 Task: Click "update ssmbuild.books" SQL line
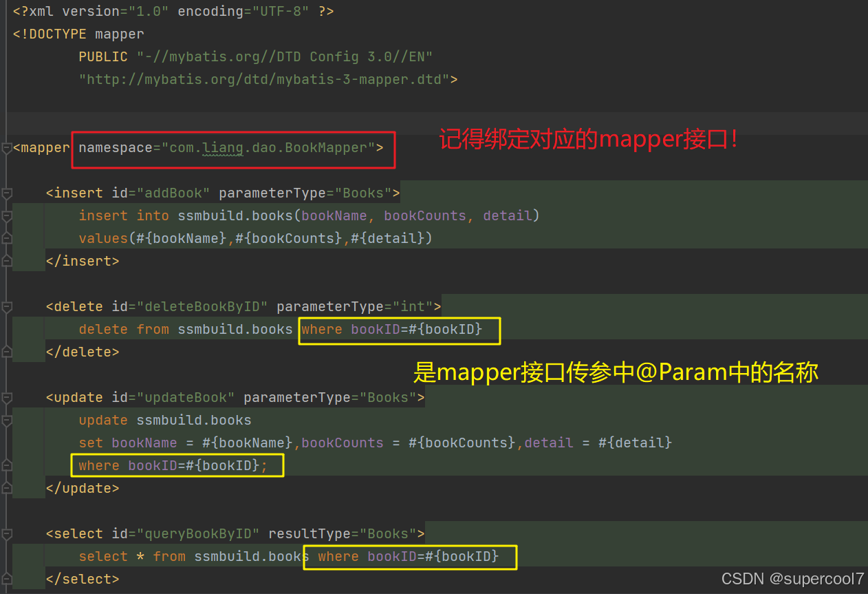coord(165,420)
